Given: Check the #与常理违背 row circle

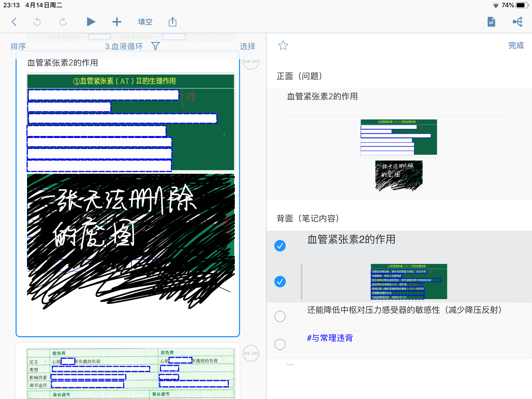Looking at the screenshot, I should [280, 344].
